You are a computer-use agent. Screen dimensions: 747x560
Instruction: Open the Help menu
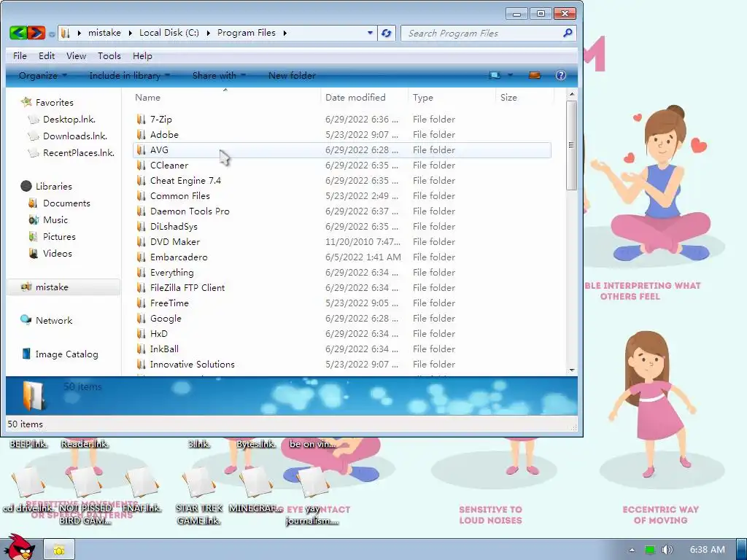[x=142, y=55]
